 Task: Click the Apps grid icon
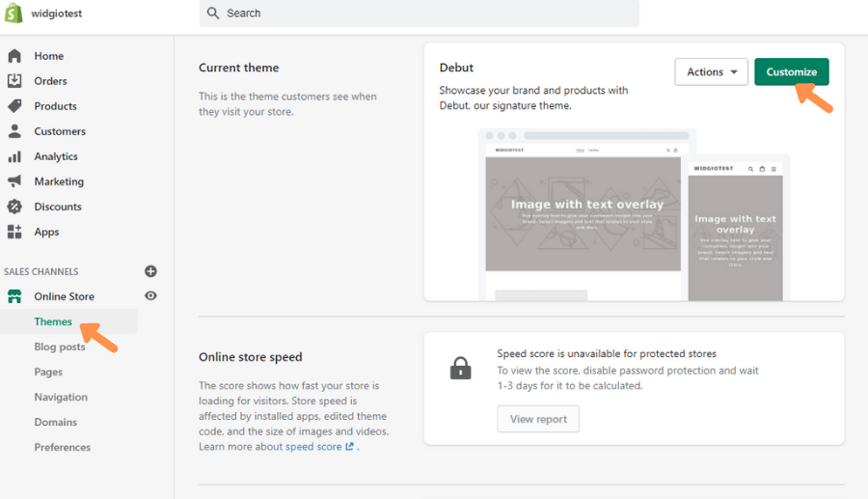(x=14, y=232)
